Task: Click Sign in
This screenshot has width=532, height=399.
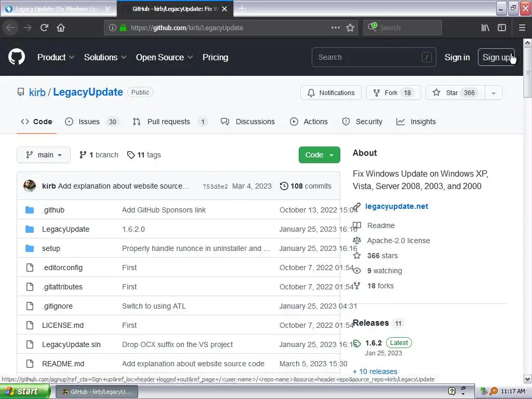Action: (x=457, y=57)
